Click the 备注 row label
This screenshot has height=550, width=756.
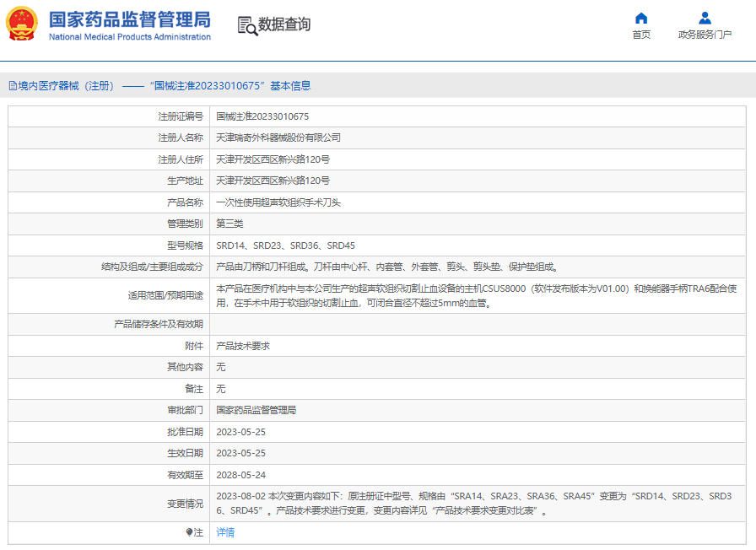point(194,389)
